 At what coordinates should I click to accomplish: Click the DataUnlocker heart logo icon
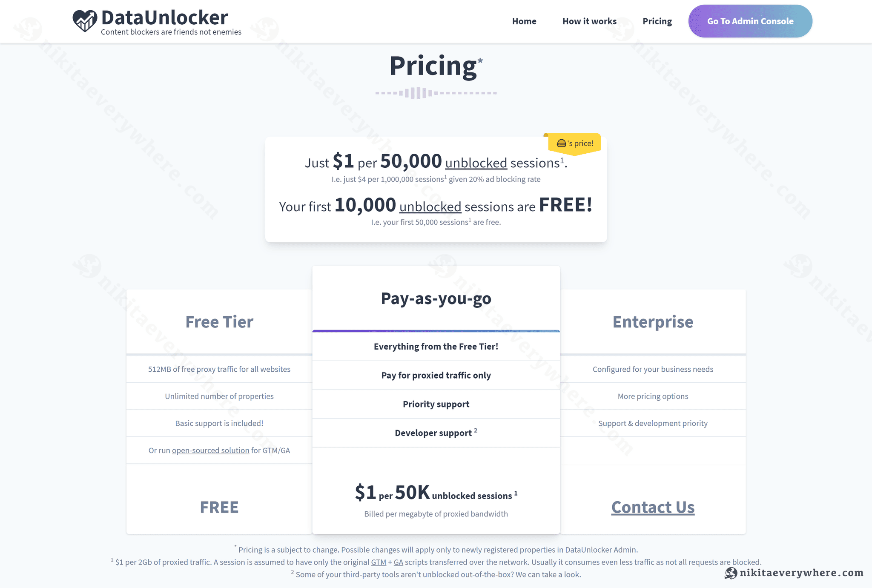[x=85, y=20]
